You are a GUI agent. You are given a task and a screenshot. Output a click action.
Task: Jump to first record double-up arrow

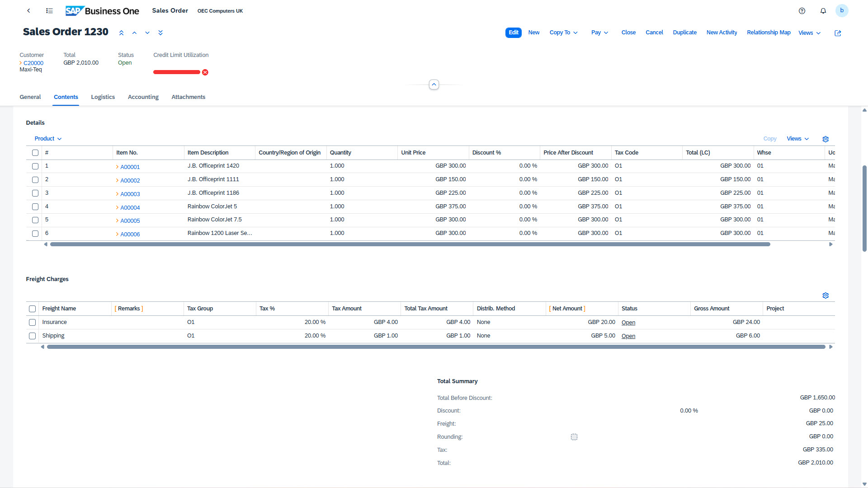(121, 33)
